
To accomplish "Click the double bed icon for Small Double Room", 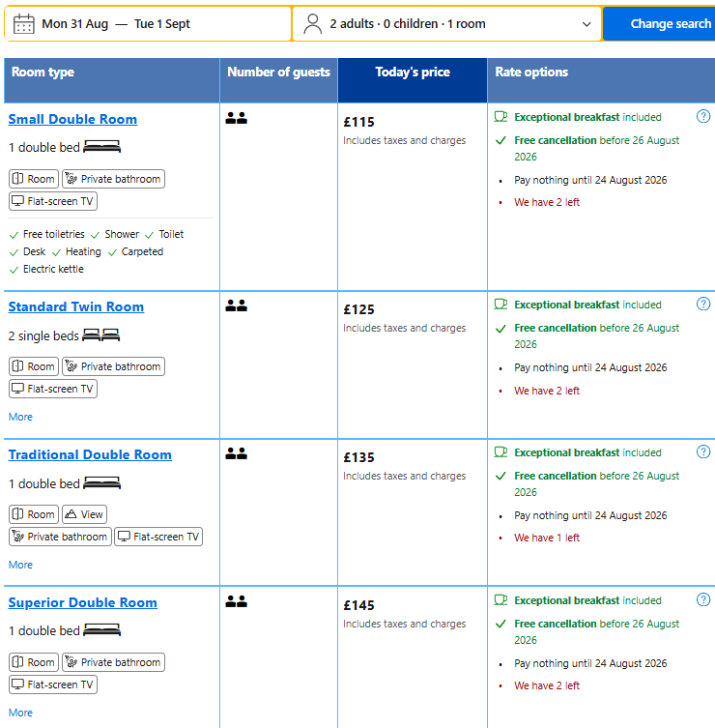I will coord(101,147).
